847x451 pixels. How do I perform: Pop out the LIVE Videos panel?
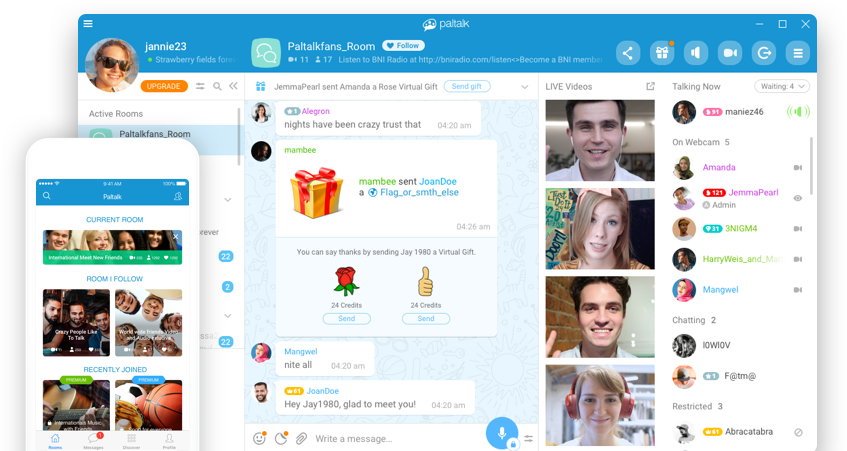(651, 87)
